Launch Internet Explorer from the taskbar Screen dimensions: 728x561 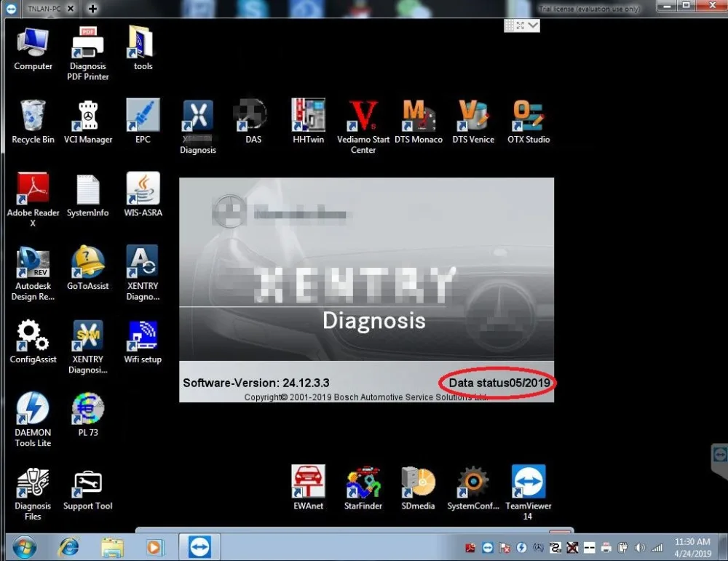pyautogui.click(x=68, y=548)
